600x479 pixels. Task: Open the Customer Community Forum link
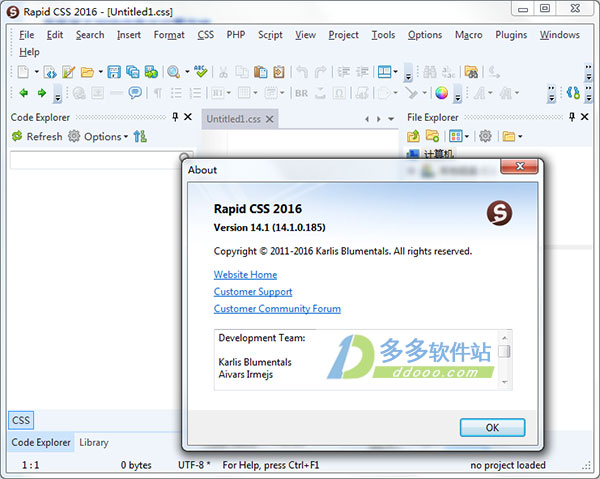pyautogui.click(x=277, y=309)
